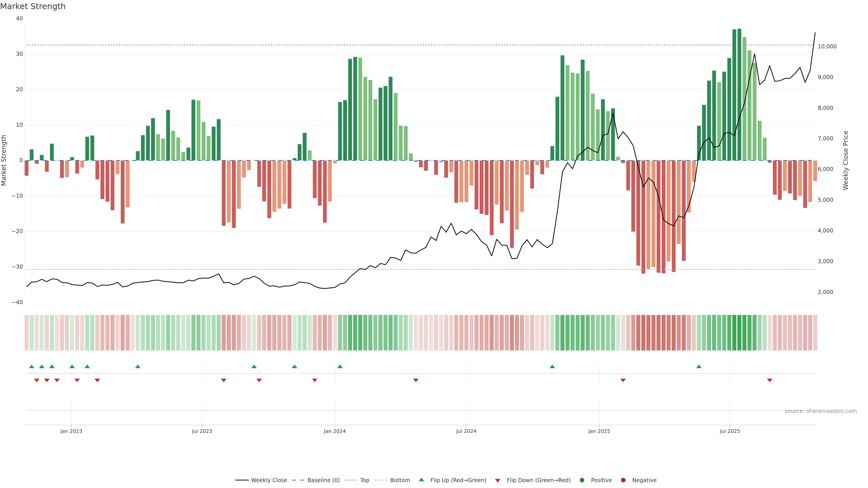This screenshot has height=488, width=868.
Task: Click the red flip-down marker nearest Jan 2025
Action: pyautogui.click(x=623, y=380)
